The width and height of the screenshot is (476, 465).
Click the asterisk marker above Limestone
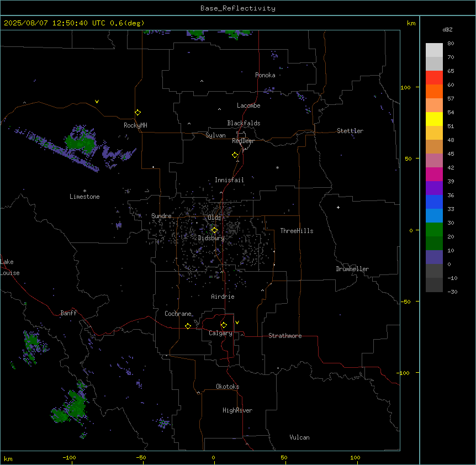[x=84, y=191]
